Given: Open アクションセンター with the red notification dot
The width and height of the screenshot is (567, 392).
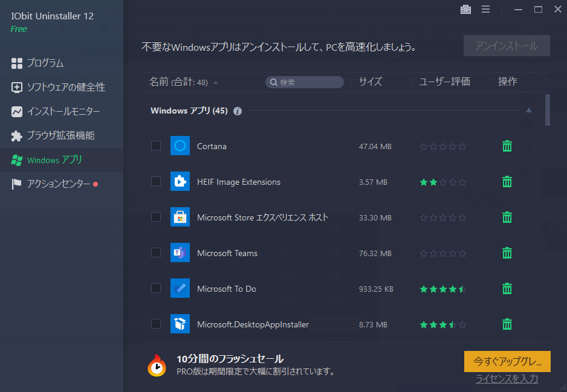Looking at the screenshot, I should pyautogui.click(x=56, y=184).
